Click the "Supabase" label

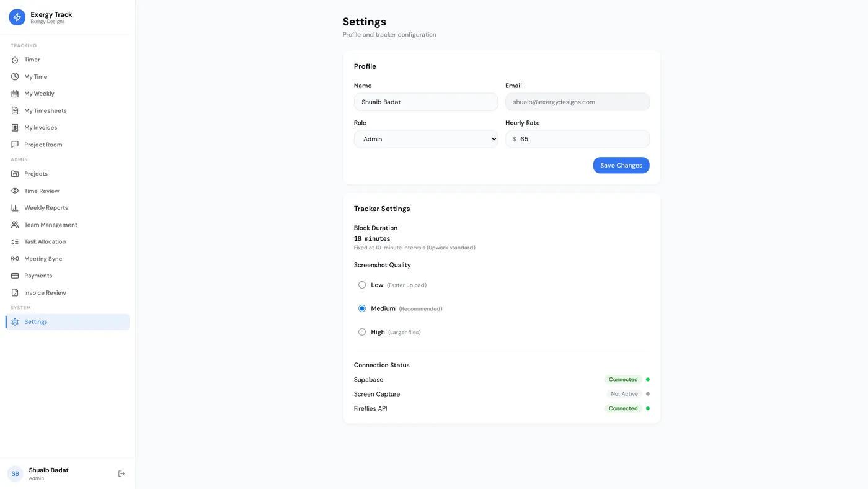point(369,380)
